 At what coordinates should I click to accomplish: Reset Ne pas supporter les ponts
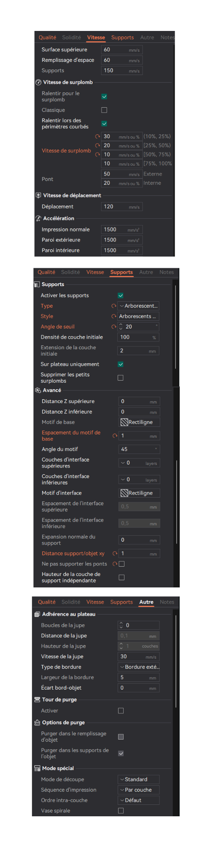(115, 564)
